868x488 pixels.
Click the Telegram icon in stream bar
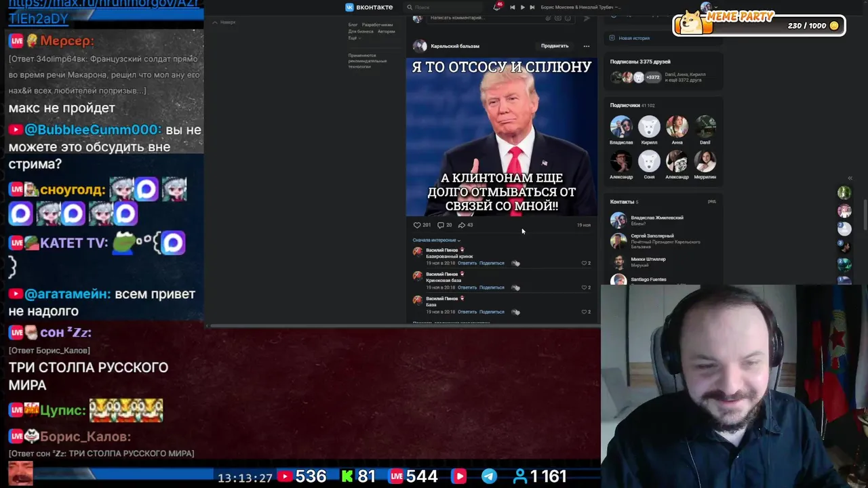point(489,476)
